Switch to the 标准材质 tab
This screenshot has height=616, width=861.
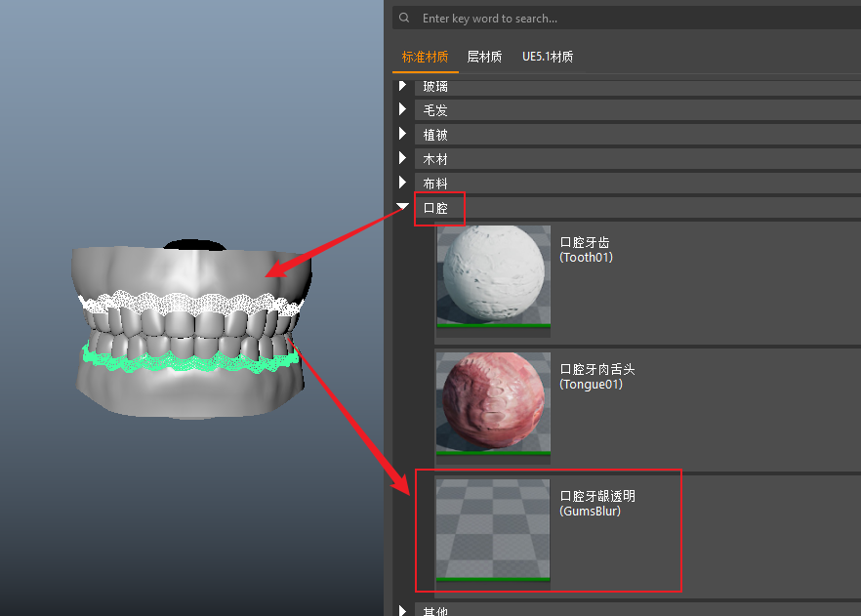click(x=425, y=57)
